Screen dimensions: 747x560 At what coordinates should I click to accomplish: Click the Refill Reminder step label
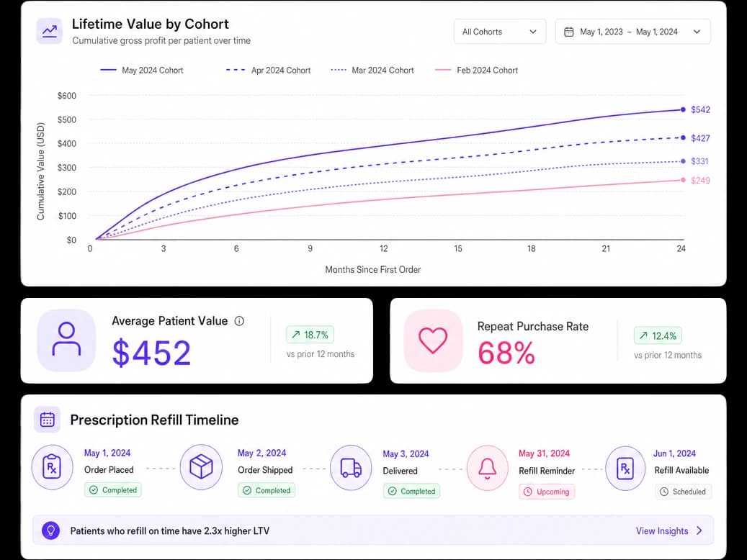point(547,471)
